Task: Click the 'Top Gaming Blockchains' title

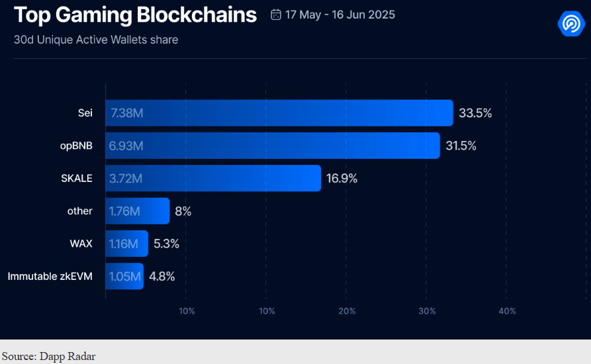Action: coord(135,15)
